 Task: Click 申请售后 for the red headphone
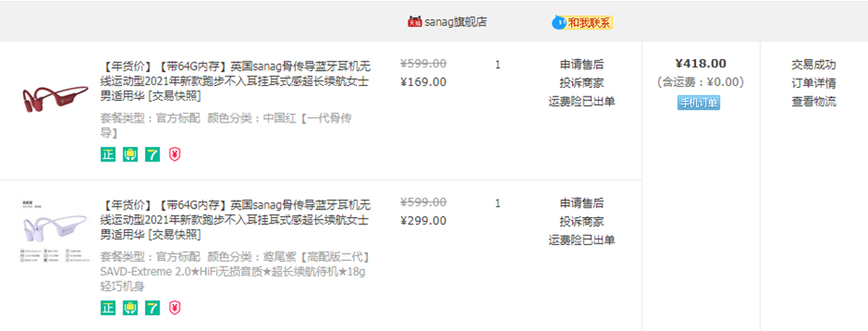pos(582,65)
